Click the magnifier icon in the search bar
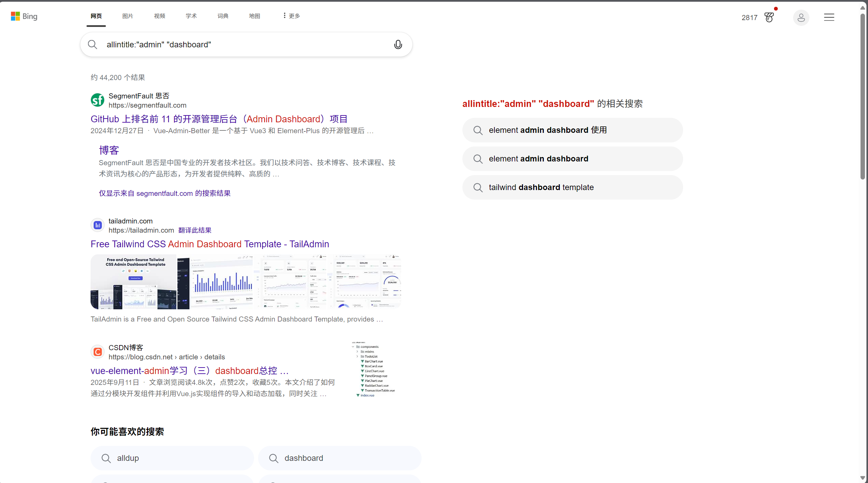The width and height of the screenshot is (868, 483). 92,44
